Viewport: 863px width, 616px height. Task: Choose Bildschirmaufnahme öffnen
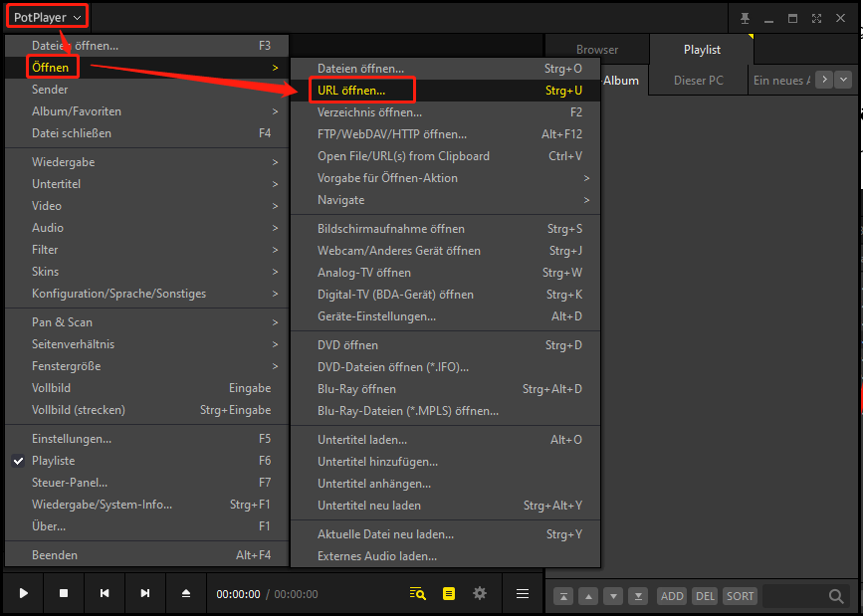point(445,229)
